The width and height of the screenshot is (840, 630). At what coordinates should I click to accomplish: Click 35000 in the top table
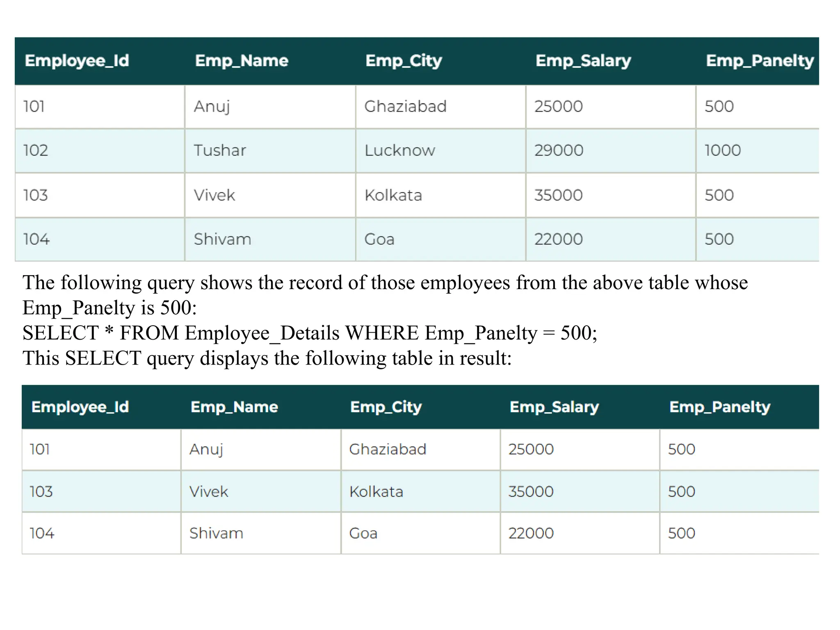click(558, 195)
